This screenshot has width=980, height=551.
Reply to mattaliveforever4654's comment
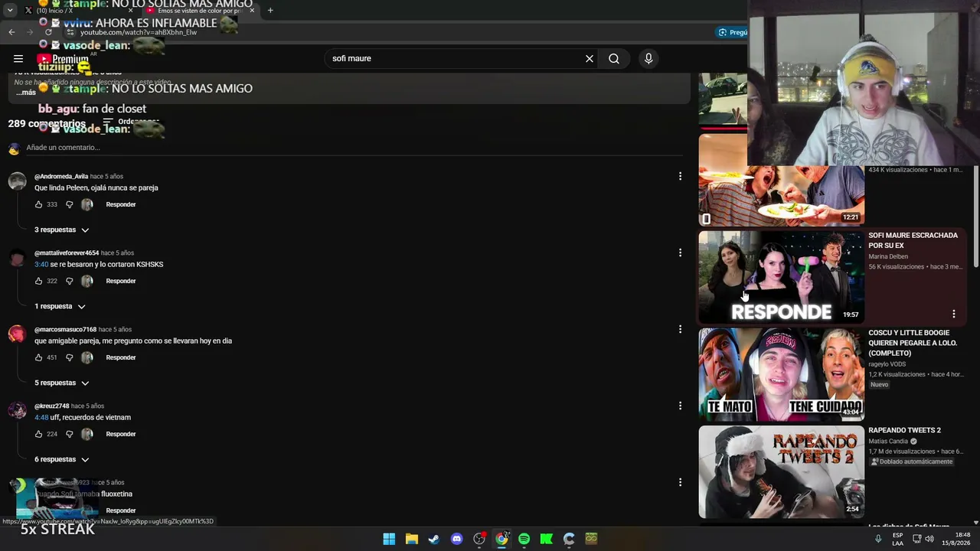(x=121, y=281)
